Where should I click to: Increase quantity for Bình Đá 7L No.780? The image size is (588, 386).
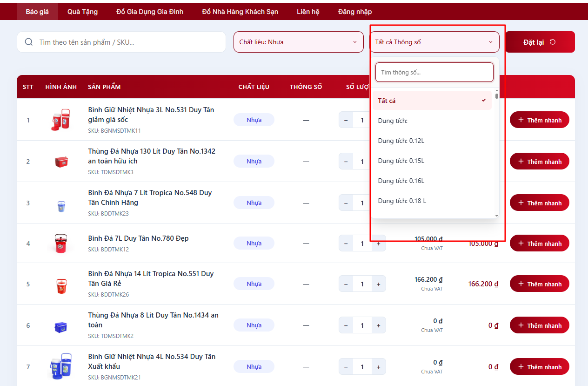(378, 244)
